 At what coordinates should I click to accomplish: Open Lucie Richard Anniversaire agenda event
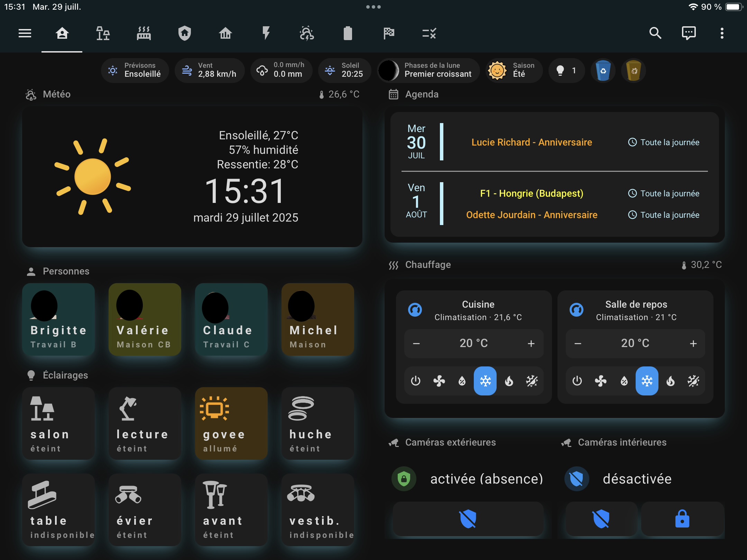click(532, 142)
